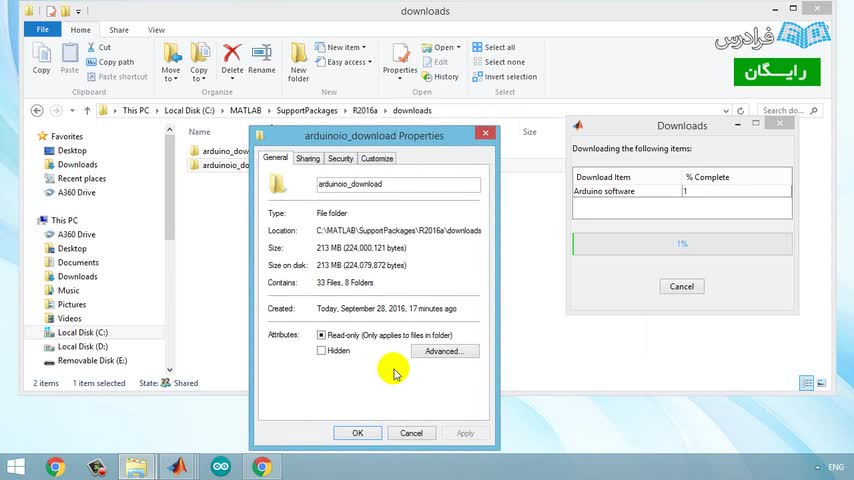Click the Advanced... attributes button
Image resolution: width=854 pixels, height=480 pixels.
point(445,351)
